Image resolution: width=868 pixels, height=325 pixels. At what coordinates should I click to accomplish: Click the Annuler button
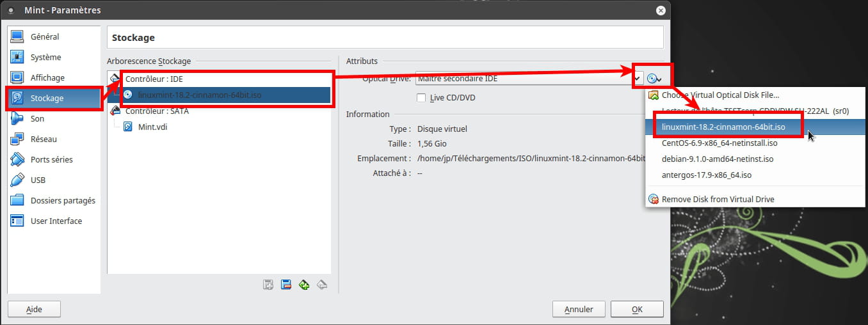pos(579,309)
